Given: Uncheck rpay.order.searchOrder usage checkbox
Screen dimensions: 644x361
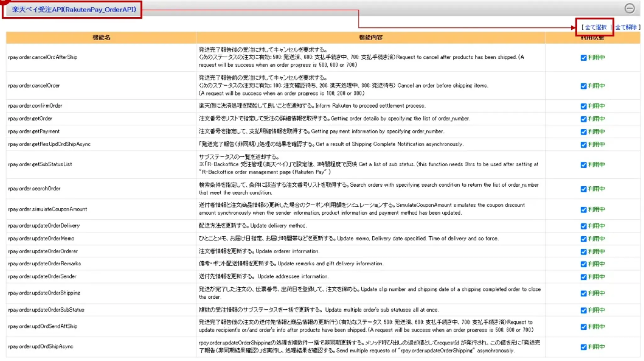Looking at the screenshot, I should point(583,189).
